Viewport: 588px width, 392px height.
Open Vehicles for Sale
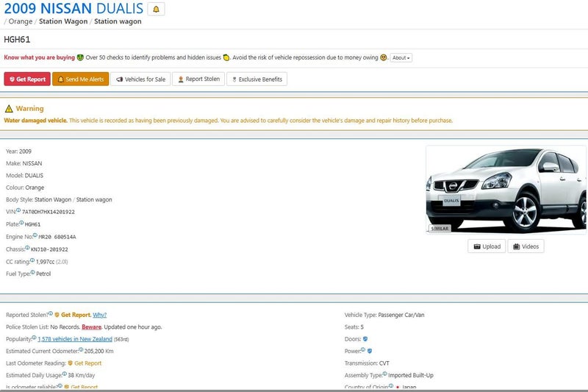coord(140,79)
